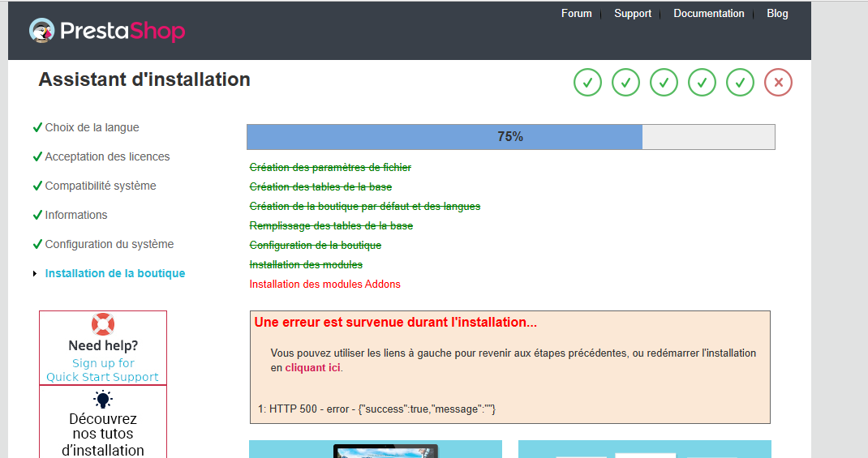The image size is (868, 458).
Task: Click the right blue banner thumbnail
Action: click(x=644, y=449)
